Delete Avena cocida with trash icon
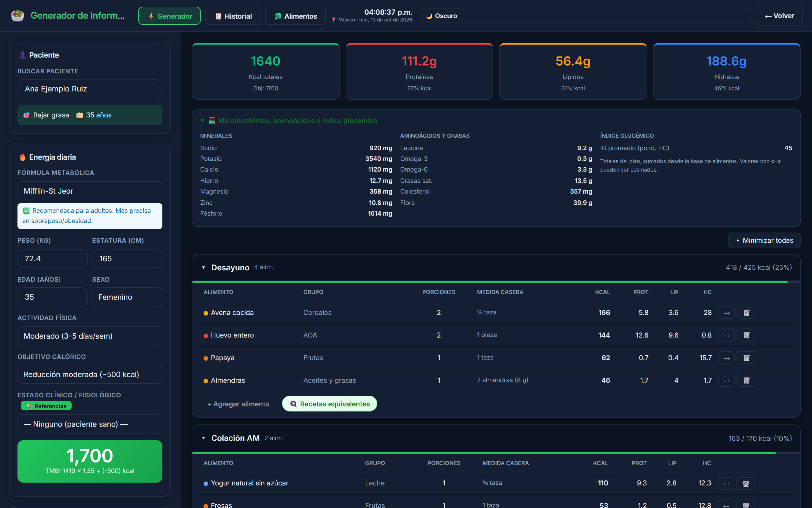This screenshot has width=812, height=508. (x=746, y=313)
